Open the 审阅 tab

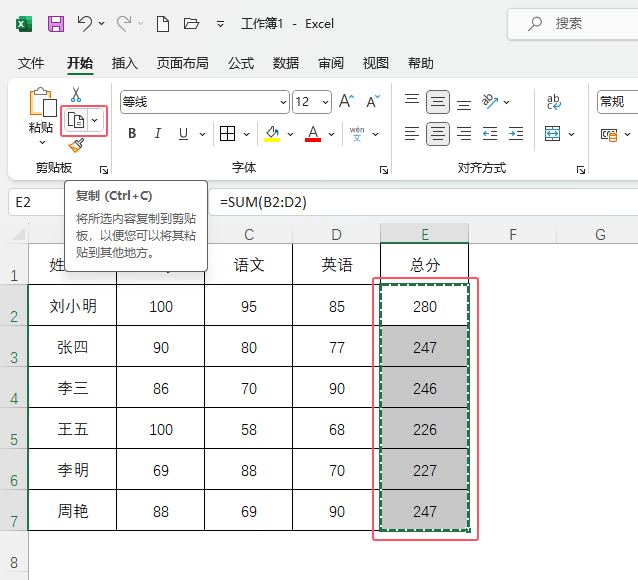[331, 63]
